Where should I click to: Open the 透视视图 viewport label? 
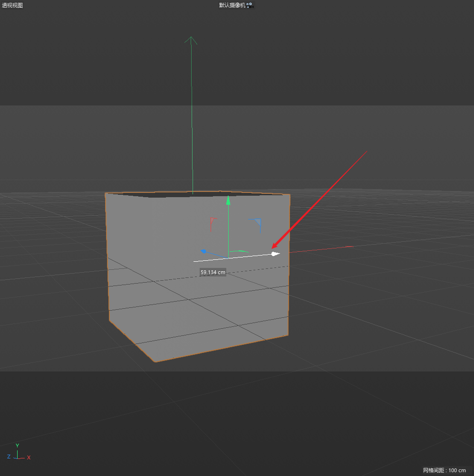tap(12, 5)
